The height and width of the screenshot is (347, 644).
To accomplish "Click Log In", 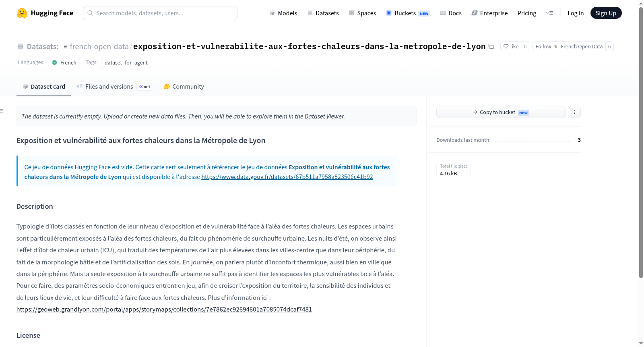I will (x=576, y=13).
